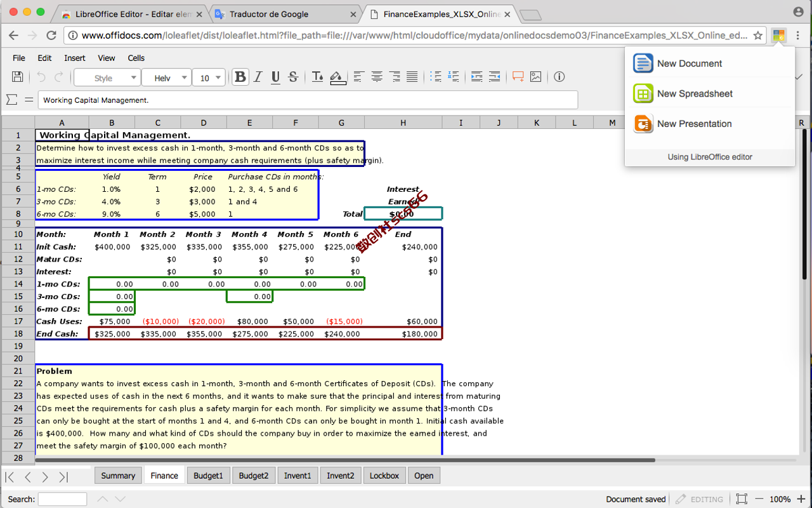Jump to the first sheet tab
Viewport: 812px width, 508px height.
(10, 477)
